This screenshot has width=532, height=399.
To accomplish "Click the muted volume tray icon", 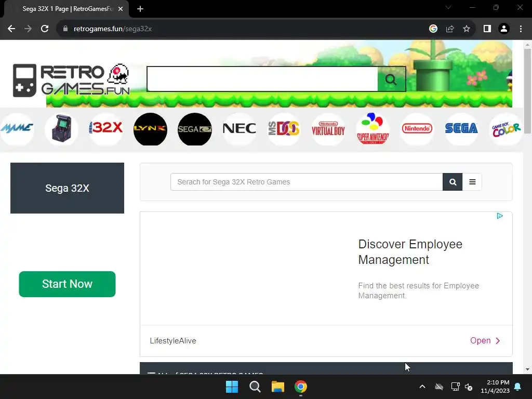I will click(x=469, y=387).
